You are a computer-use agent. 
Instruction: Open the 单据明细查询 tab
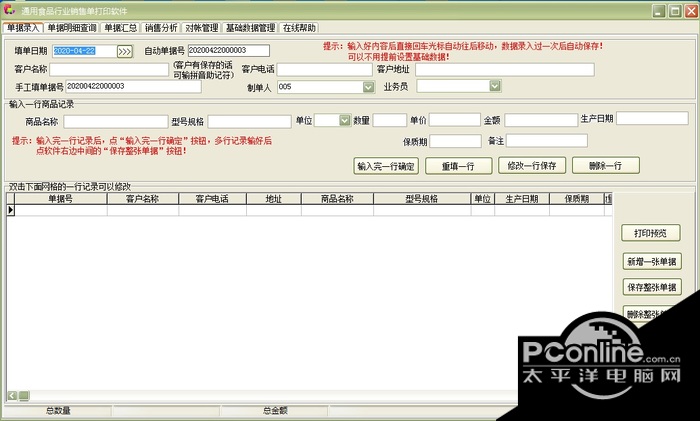click(72, 28)
